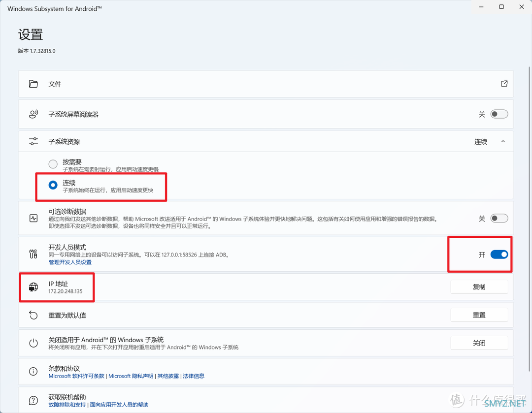Viewport: 532px width, 413px height.
Task: Click the 复制 button for IP address
Action: (x=479, y=287)
